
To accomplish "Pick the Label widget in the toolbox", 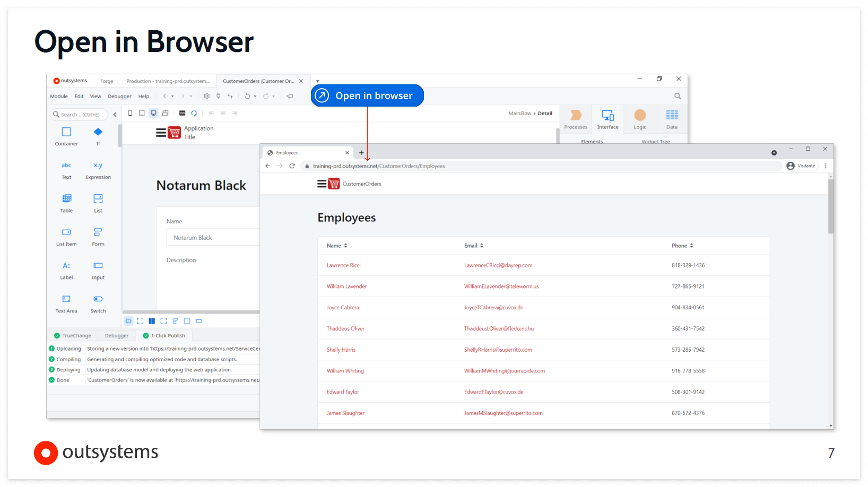I will pos(66,271).
